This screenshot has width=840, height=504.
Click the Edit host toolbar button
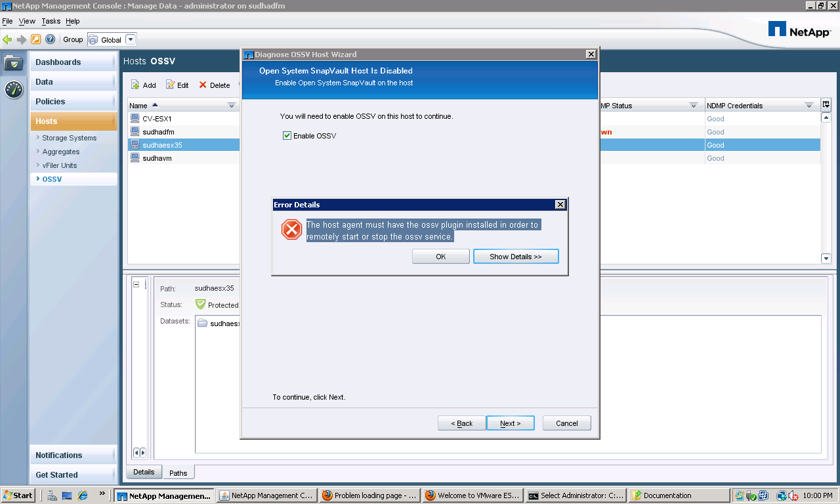point(177,85)
